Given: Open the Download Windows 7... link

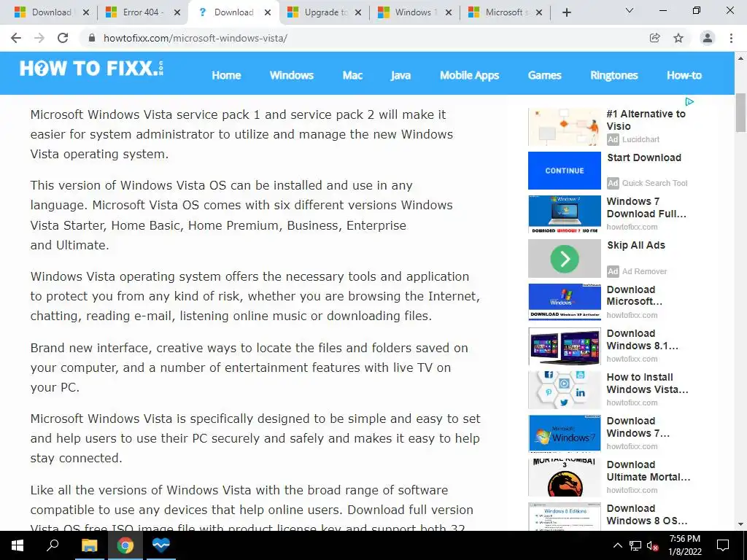Looking at the screenshot, I should click(x=638, y=427).
